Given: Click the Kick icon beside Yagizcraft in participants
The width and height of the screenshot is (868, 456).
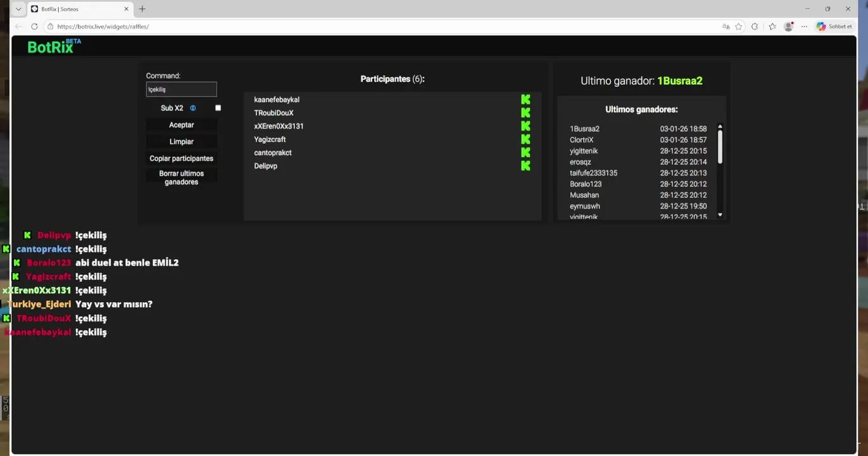Looking at the screenshot, I should 525,139.
